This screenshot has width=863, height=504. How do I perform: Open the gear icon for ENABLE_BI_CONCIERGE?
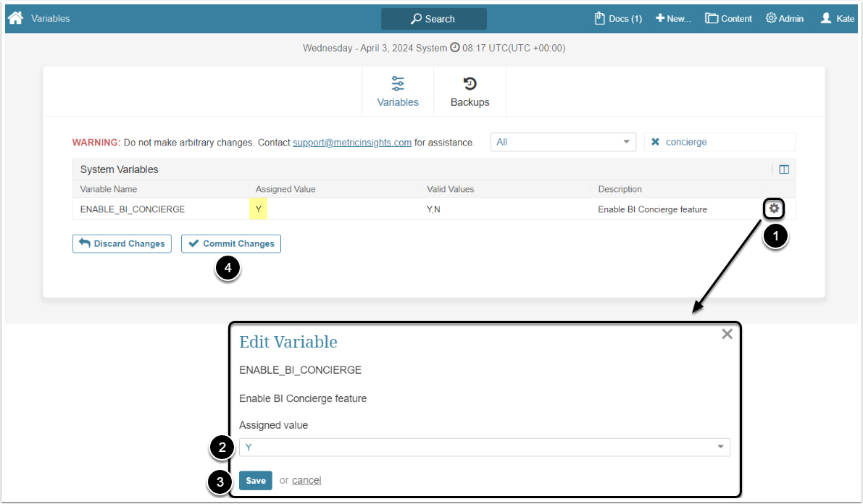click(x=774, y=209)
